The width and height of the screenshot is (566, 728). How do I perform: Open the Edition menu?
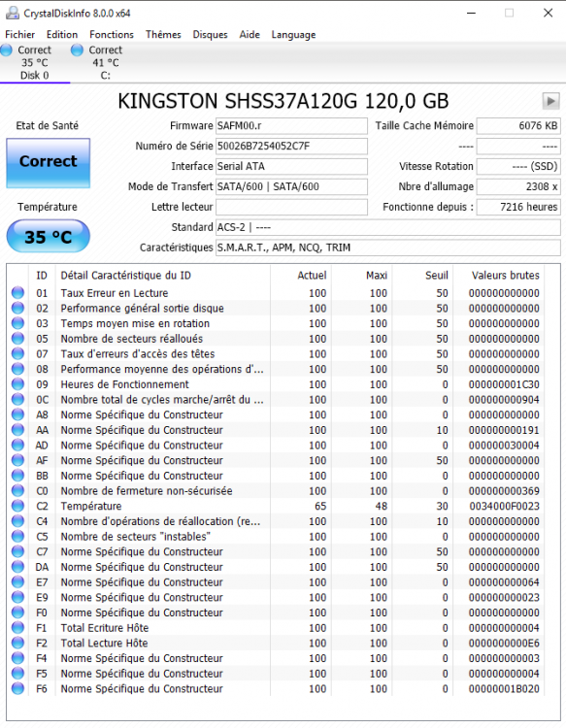point(62,34)
